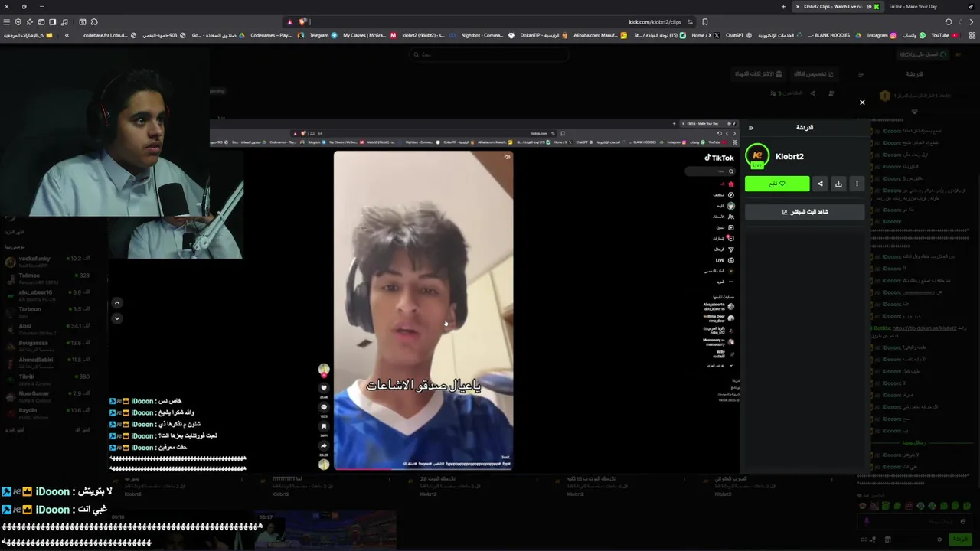Open AhmedSabiri channel in sidebar

click(47, 363)
